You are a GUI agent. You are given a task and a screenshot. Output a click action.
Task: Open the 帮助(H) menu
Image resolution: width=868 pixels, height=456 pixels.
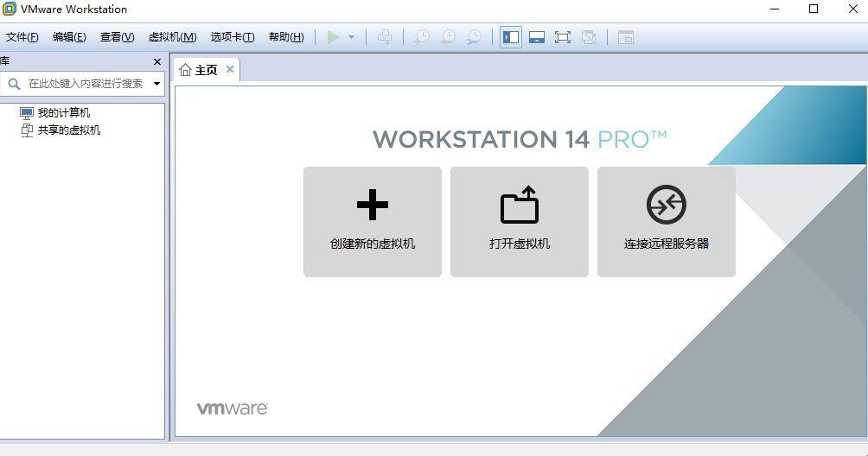[x=286, y=37]
